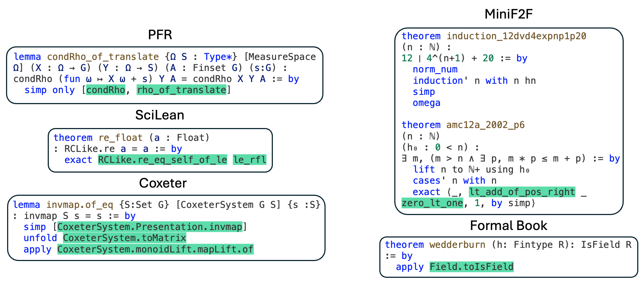Click the theorem name amc12a_2002_p6
644x286 pixels.
tap(485, 125)
